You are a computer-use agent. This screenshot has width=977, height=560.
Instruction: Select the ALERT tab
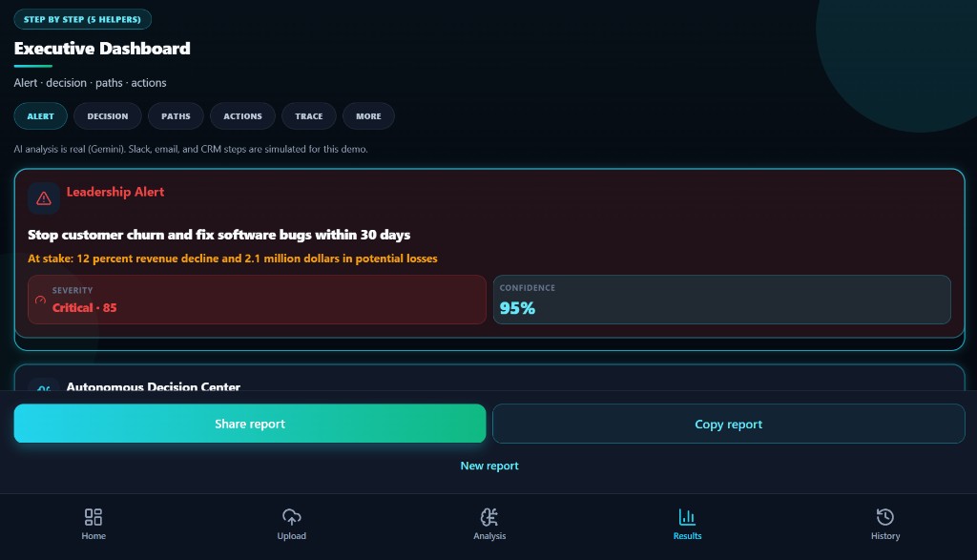[40, 116]
